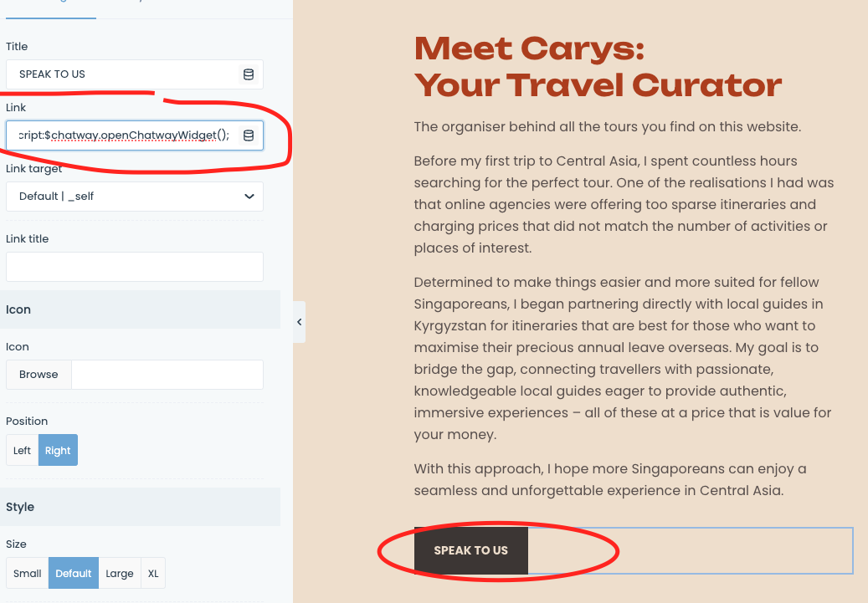Choose XL button size
The width and height of the screenshot is (868, 603).
click(x=153, y=573)
